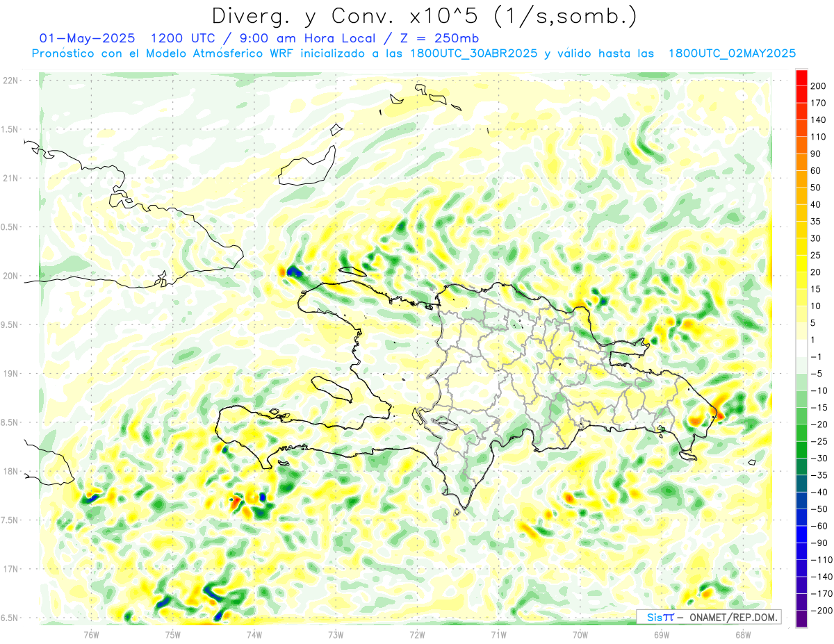Click color scale value '-20'
Image resolution: width=834 pixels, height=644 pixels.
pyautogui.click(x=819, y=424)
